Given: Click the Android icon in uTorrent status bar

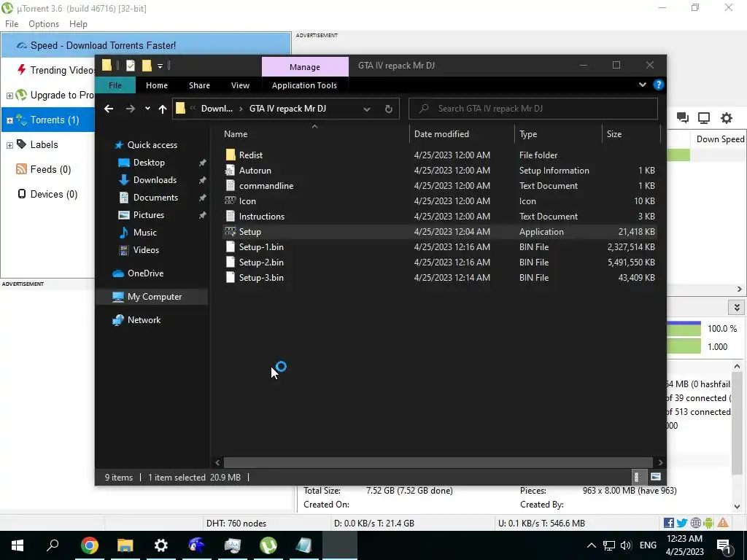Looking at the screenshot, I should tap(708, 523).
